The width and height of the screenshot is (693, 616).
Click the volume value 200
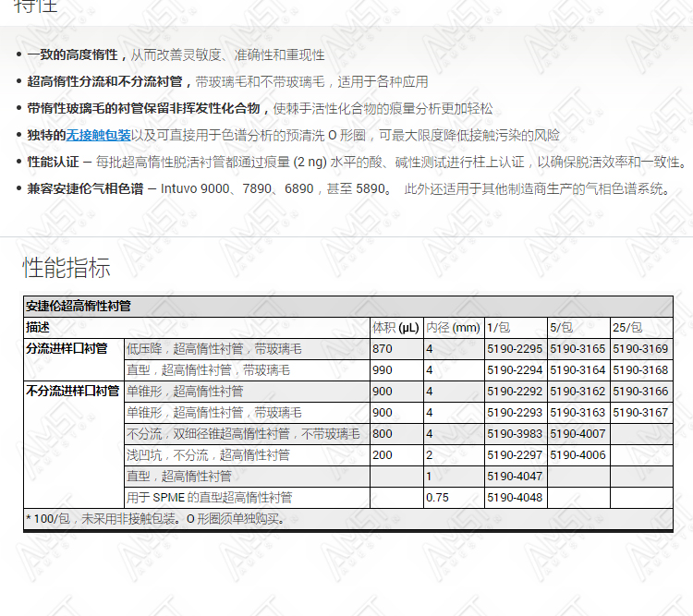(x=383, y=455)
